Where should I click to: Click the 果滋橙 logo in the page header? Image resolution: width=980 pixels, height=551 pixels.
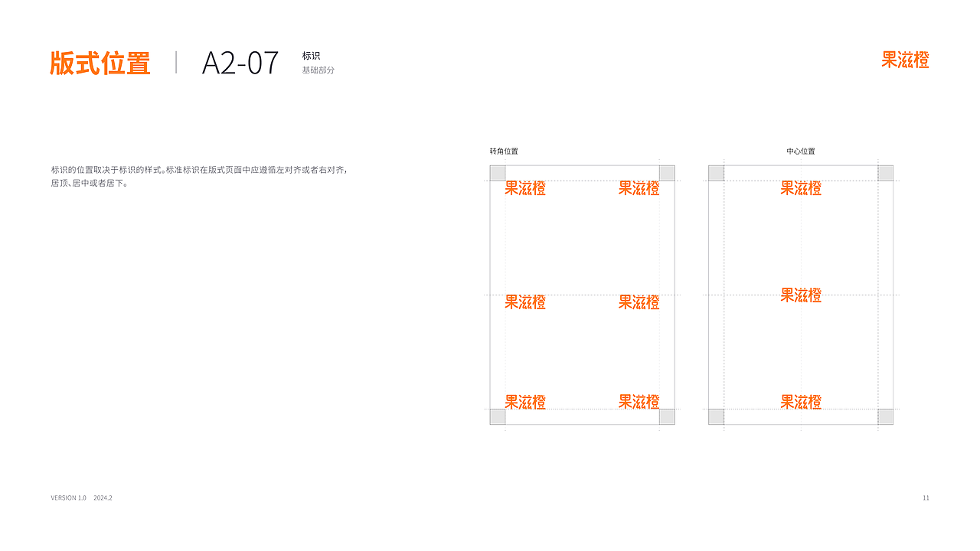tap(905, 60)
